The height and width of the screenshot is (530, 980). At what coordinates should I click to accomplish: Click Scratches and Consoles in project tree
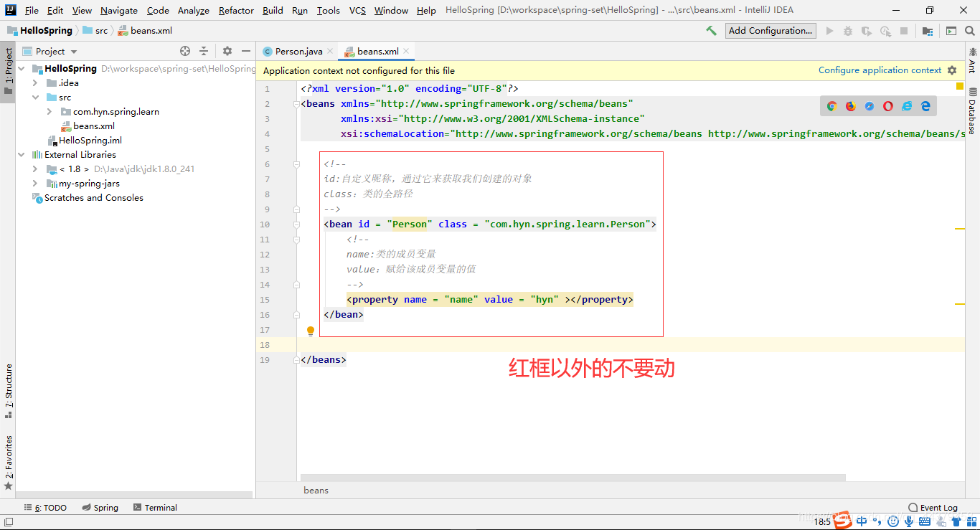(88, 198)
